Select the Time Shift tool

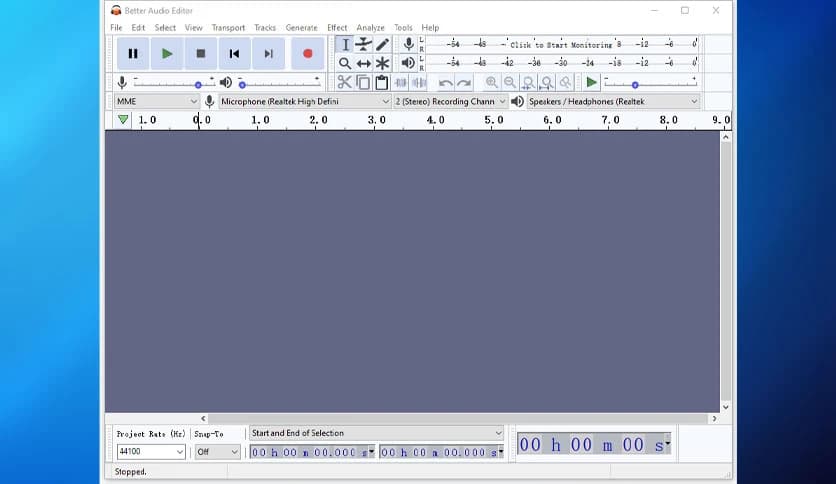(x=364, y=63)
